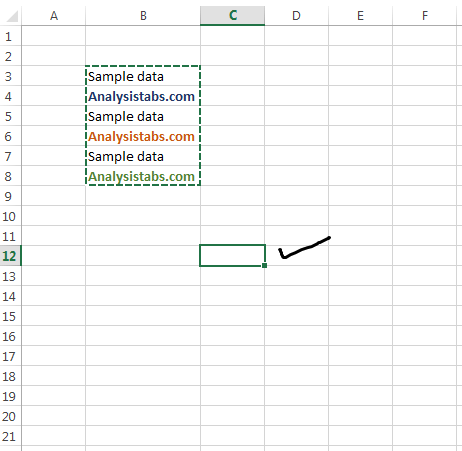Select column B header
Screen dimensions: 462x451
coord(143,16)
